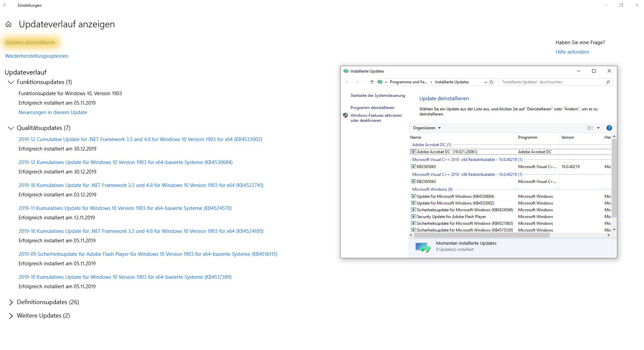
Task: Click icon of Security Update for Adobe Flash Player
Action: point(414,217)
